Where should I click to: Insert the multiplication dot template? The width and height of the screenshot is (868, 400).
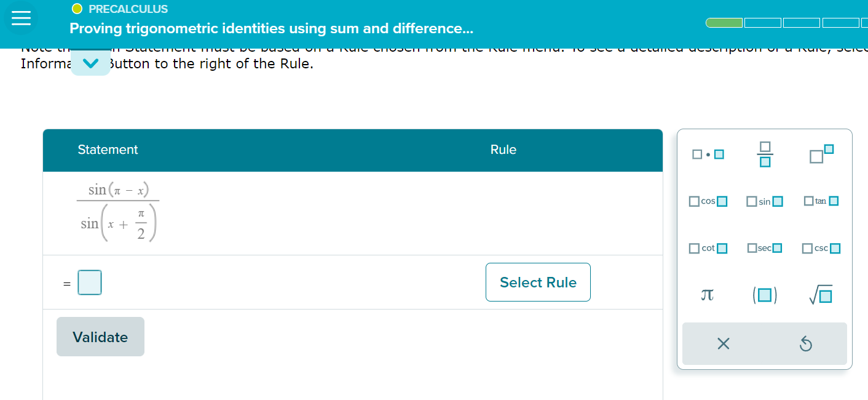pos(708,153)
